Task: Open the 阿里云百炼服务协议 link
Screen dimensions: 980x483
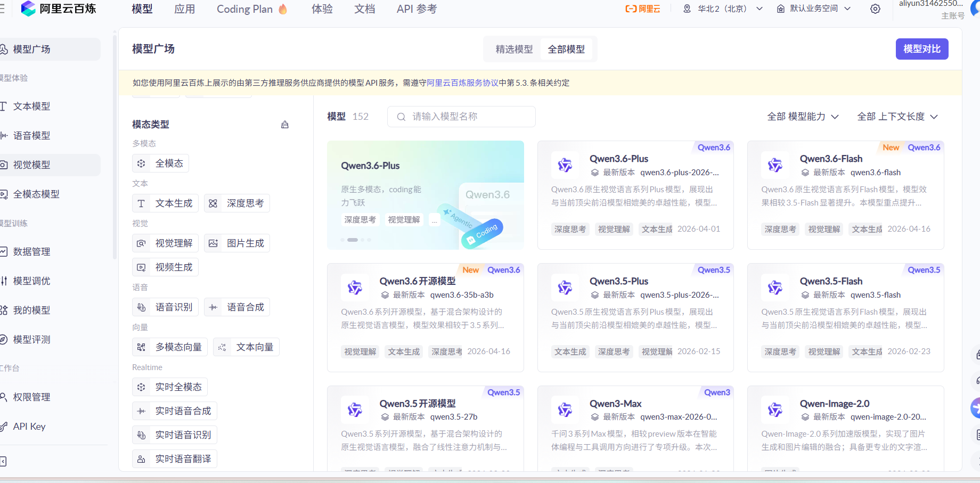Action: click(462, 83)
